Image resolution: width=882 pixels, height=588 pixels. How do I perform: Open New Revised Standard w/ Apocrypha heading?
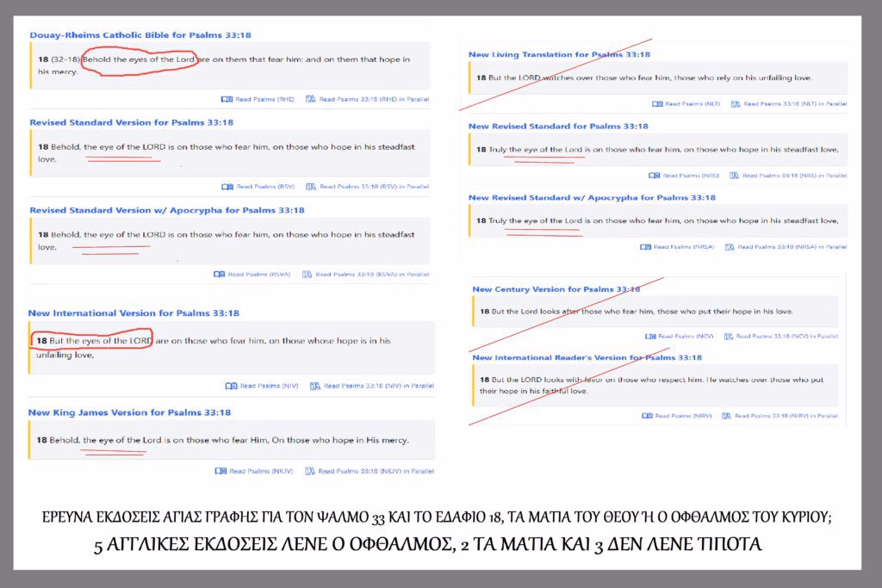tap(592, 198)
